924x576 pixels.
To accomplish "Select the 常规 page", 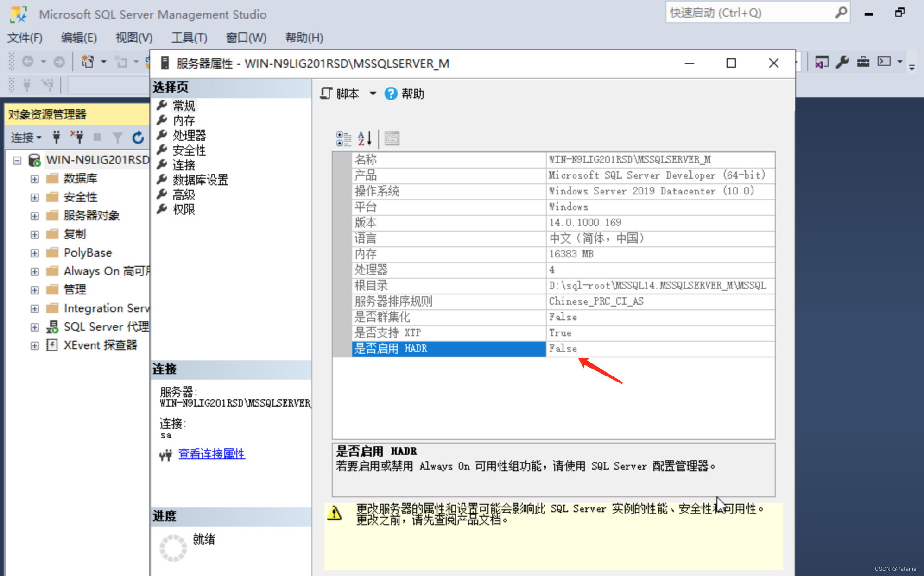I will [x=184, y=106].
